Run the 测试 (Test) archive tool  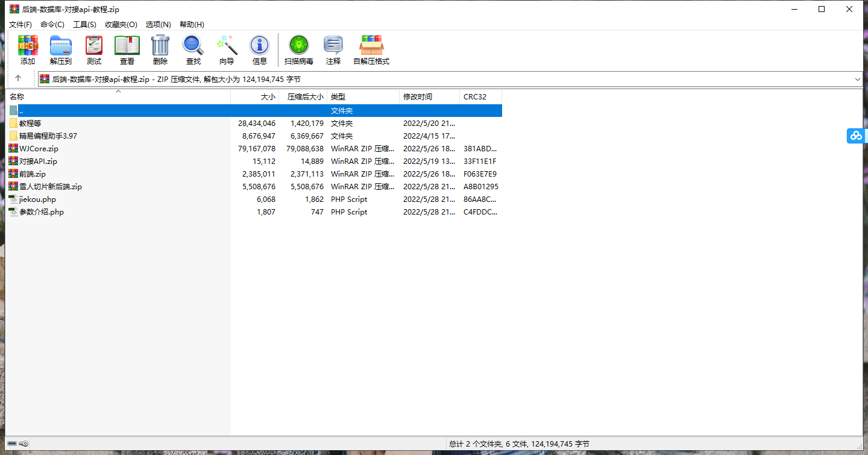pos(94,49)
